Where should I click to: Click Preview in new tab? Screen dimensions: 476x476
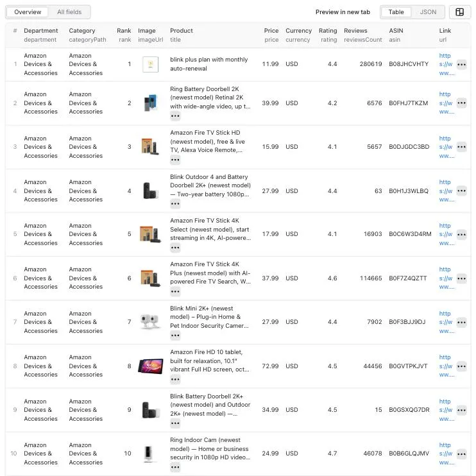pyautogui.click(x=343, y=12)
